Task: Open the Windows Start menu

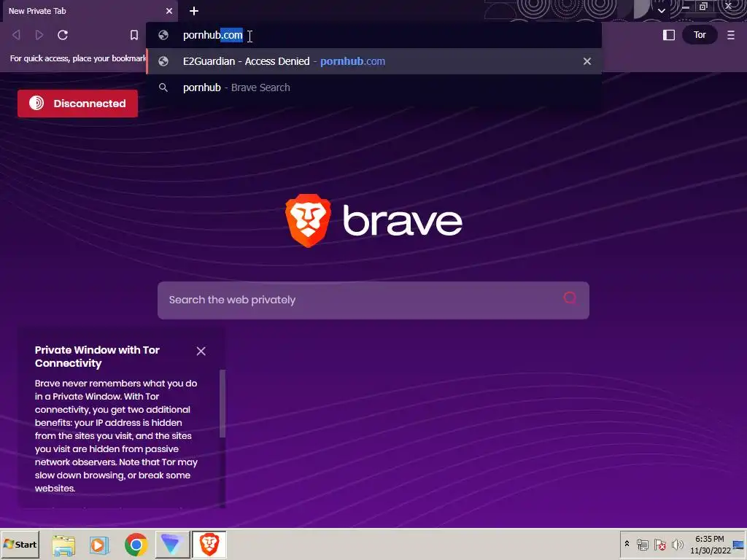Action: [x=20, y=544]
